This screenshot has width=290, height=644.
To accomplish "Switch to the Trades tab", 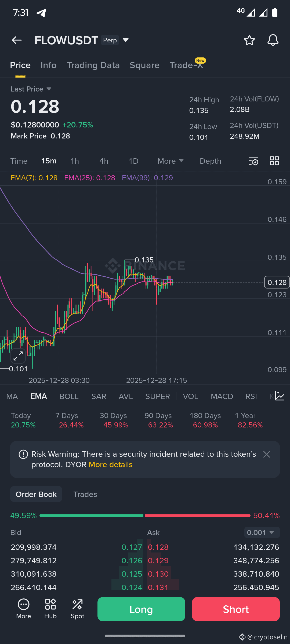I will (85, 494).
